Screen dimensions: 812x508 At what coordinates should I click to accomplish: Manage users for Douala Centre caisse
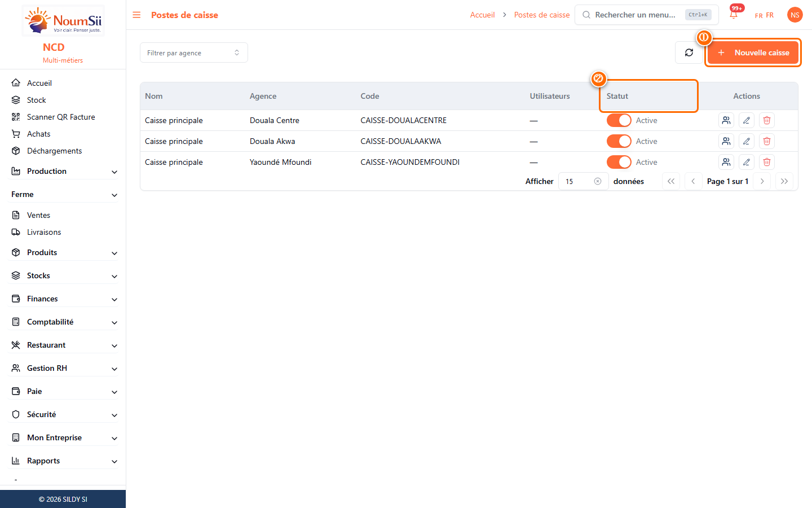(x=726, y=120)
